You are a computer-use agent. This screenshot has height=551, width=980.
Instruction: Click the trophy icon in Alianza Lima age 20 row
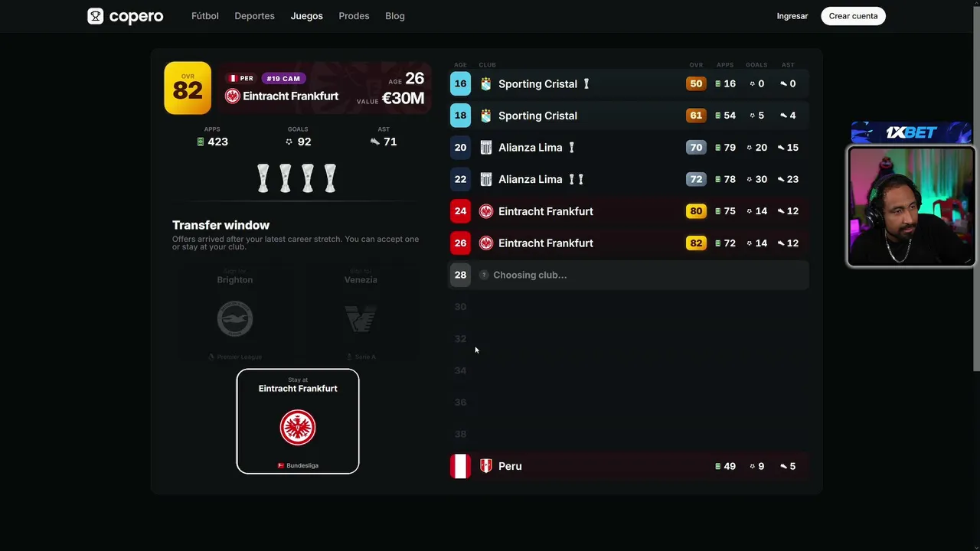coord(571,148)
